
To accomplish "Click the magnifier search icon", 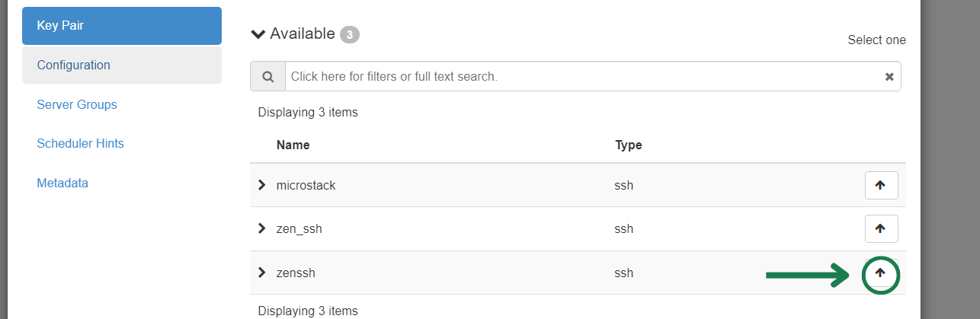I will [x=267, y=77].
